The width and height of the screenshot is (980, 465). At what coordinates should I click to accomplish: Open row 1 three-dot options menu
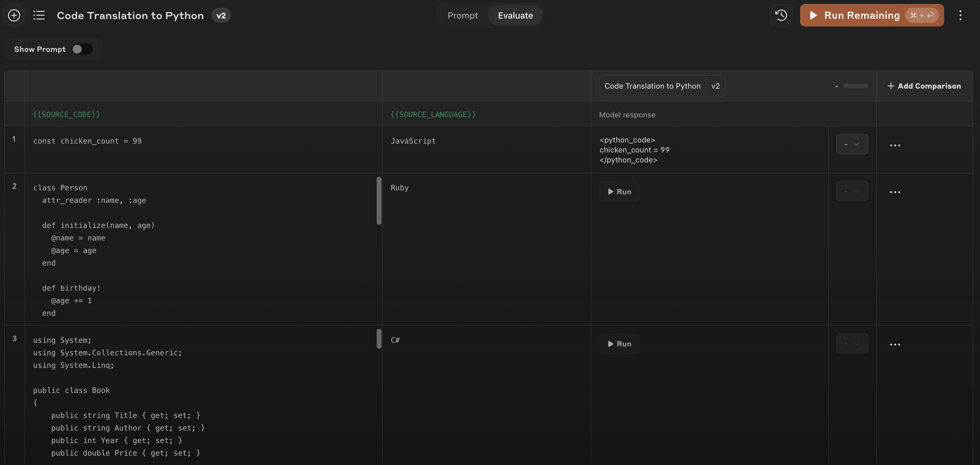pyautogui.click(x=895, y=145)
